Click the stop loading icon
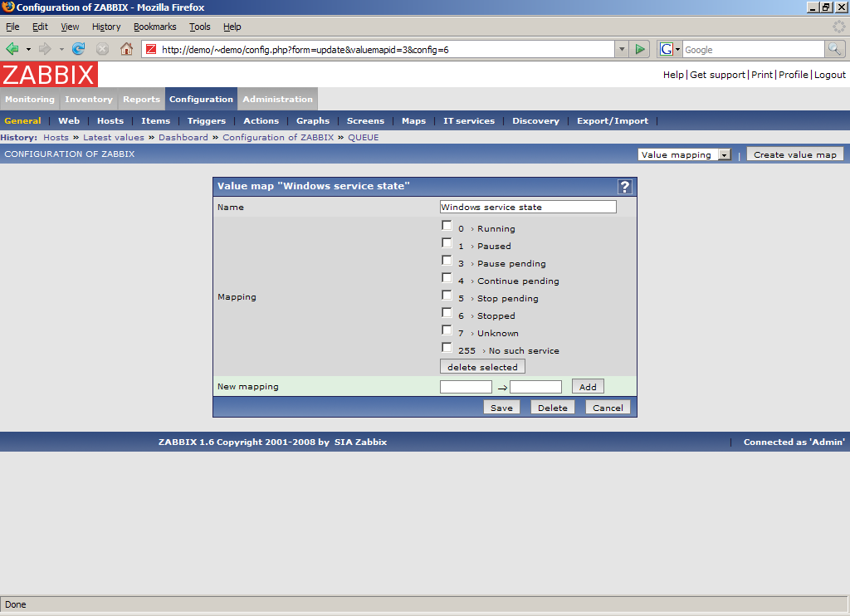 [x=102, y=49]
